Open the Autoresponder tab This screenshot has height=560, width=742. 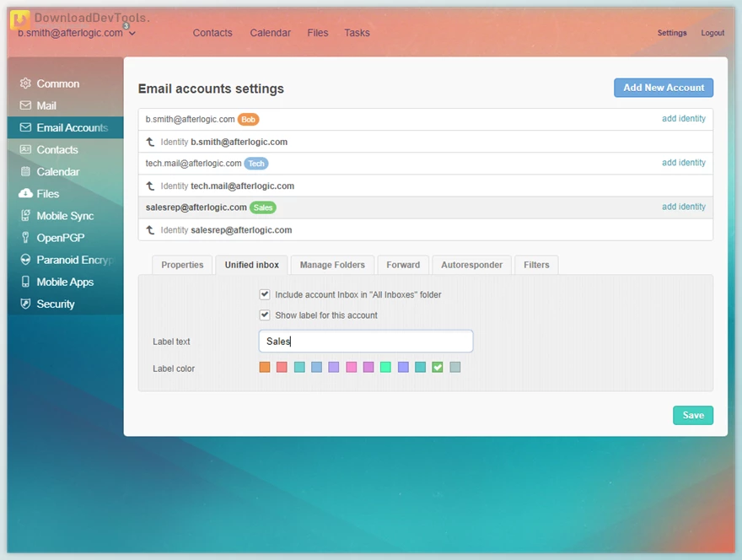[471, 264]
